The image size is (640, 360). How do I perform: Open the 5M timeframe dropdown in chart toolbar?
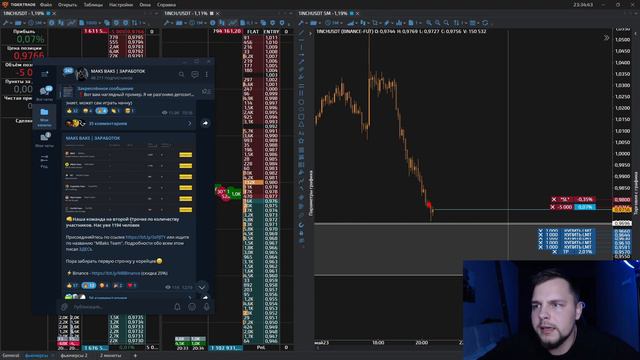[x=333, y=23]
